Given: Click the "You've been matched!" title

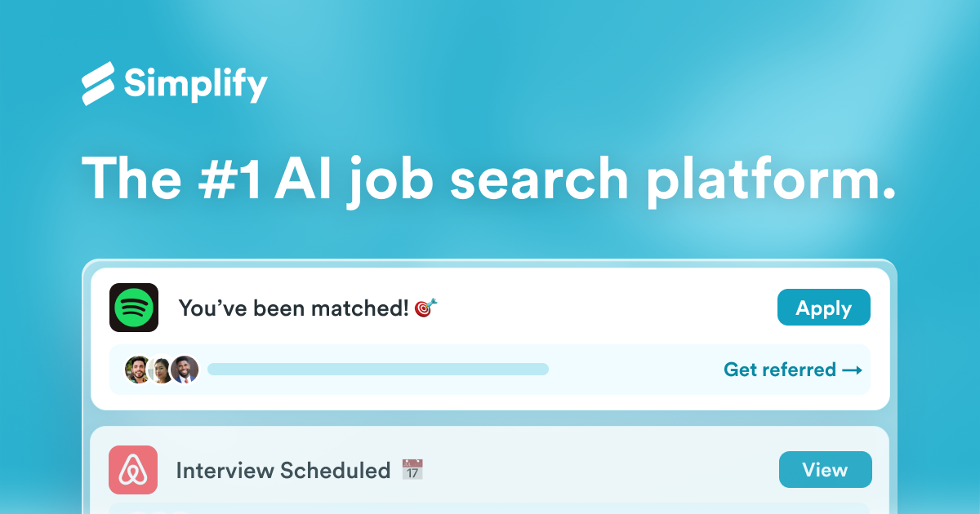Looking at the screenshot, I should coord(293,308).
